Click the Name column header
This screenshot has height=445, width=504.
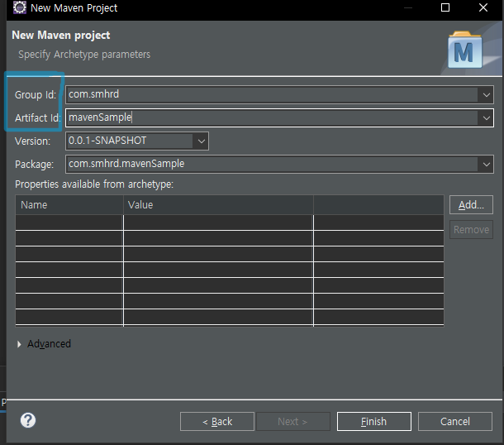point(69,204)
